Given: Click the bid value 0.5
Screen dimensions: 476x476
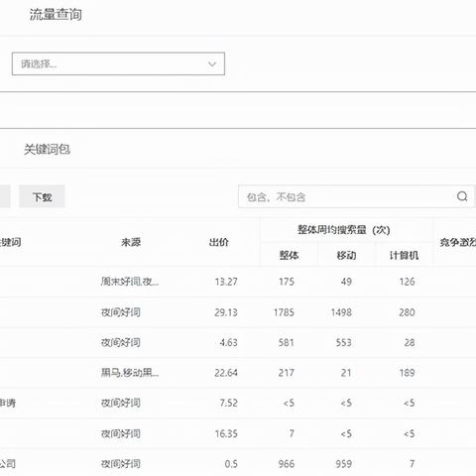Looking at the screenshot, I should click(x=231, y=464).
